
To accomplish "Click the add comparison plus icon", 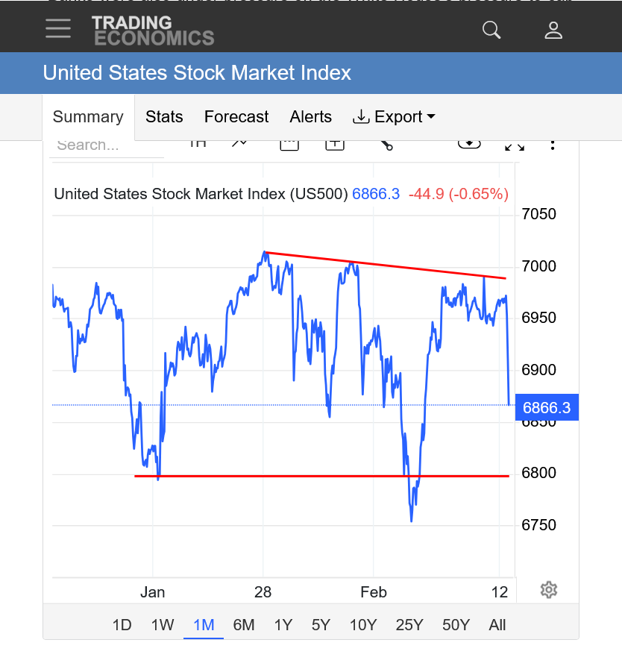I will (x=335, y=144).
